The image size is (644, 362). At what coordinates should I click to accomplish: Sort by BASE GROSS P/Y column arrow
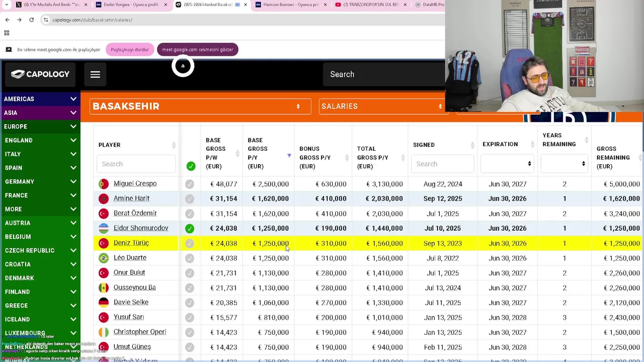289,155
